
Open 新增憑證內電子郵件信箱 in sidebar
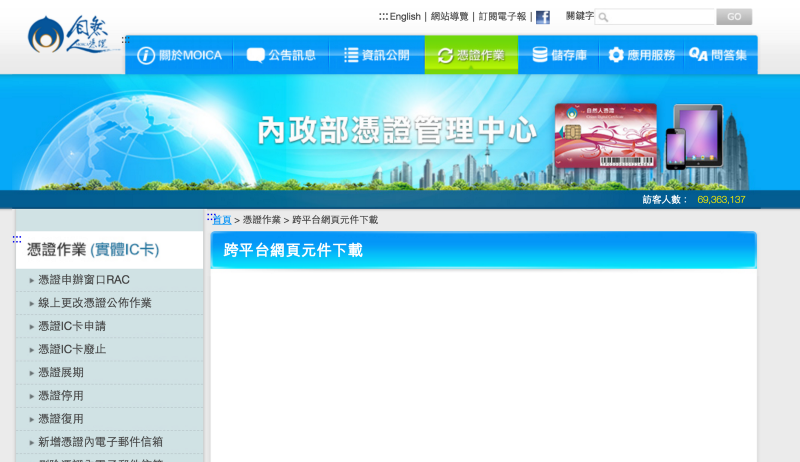click(x=101, y=442)
